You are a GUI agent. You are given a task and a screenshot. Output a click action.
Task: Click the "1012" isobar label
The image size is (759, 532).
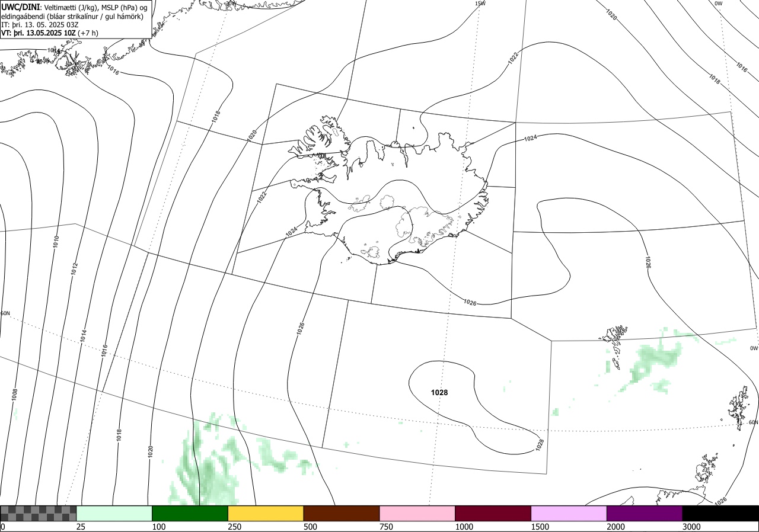click(x=75, y=268)
